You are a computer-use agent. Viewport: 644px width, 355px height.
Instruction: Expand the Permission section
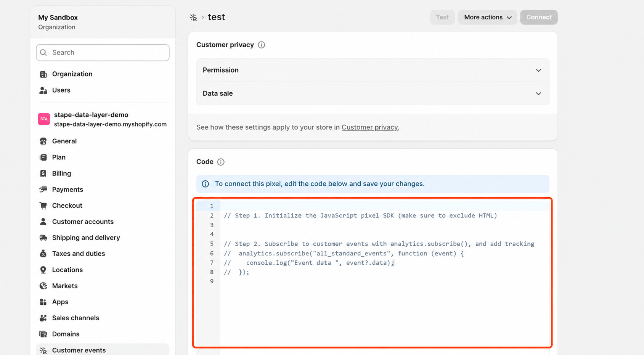pyautogui.click(x=373, y=70)
